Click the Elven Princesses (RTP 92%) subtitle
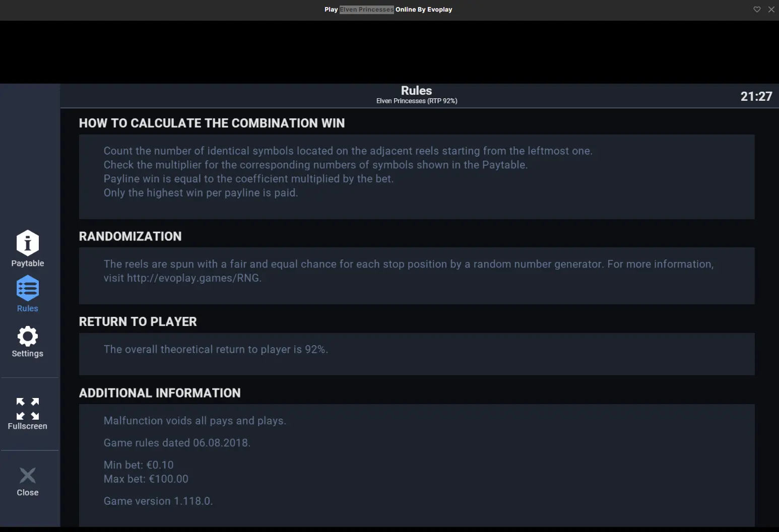Viewport: 779px width, 532px height. click(417, 101)
